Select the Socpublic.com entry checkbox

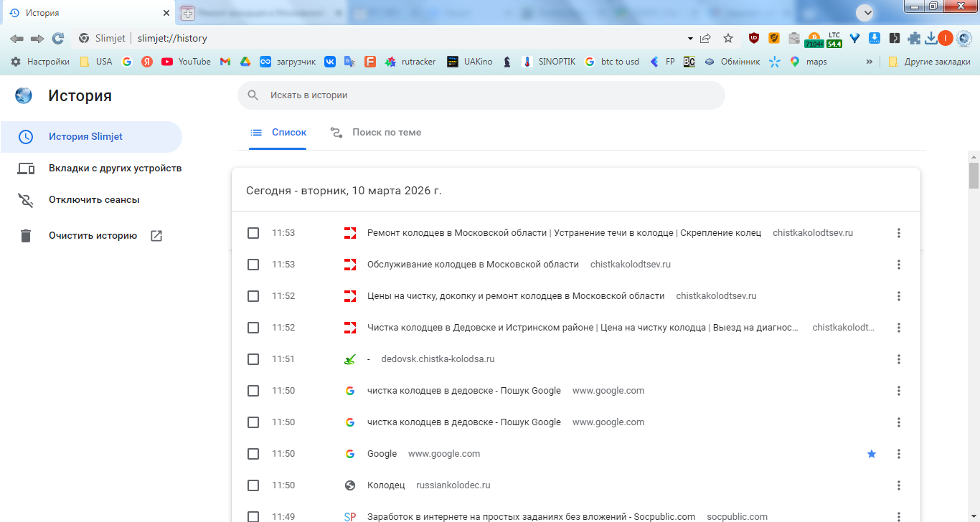[x=253, y=516]
